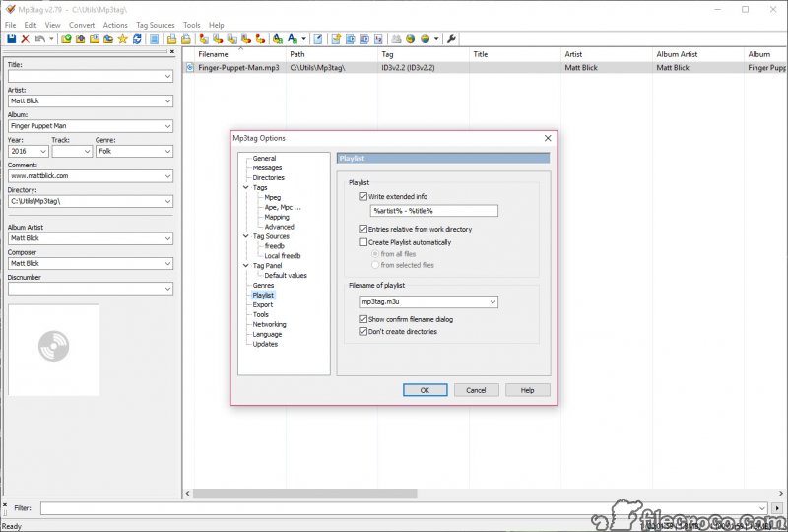Screen dimensions: 788x532
Task: Click the blue Refresh arrows icon
Action: (137, 39)
